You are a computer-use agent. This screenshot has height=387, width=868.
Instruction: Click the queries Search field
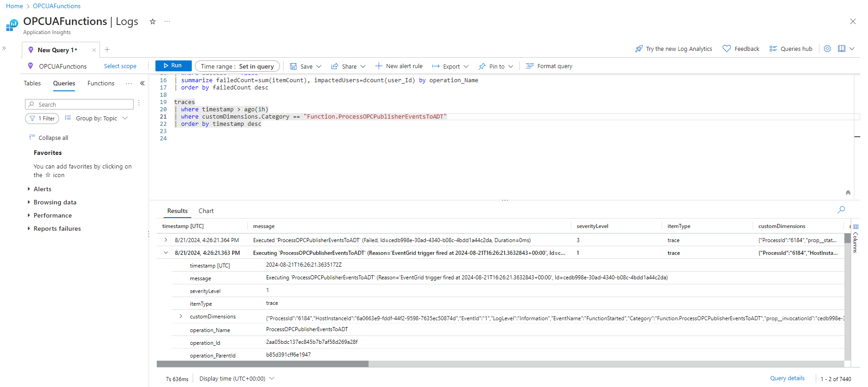click(79, 104)
